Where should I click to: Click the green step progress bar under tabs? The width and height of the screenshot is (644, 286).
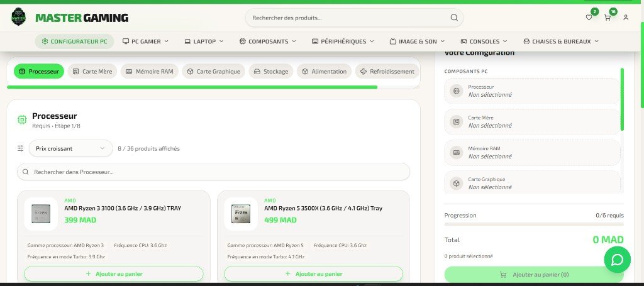tap(192, 87)
